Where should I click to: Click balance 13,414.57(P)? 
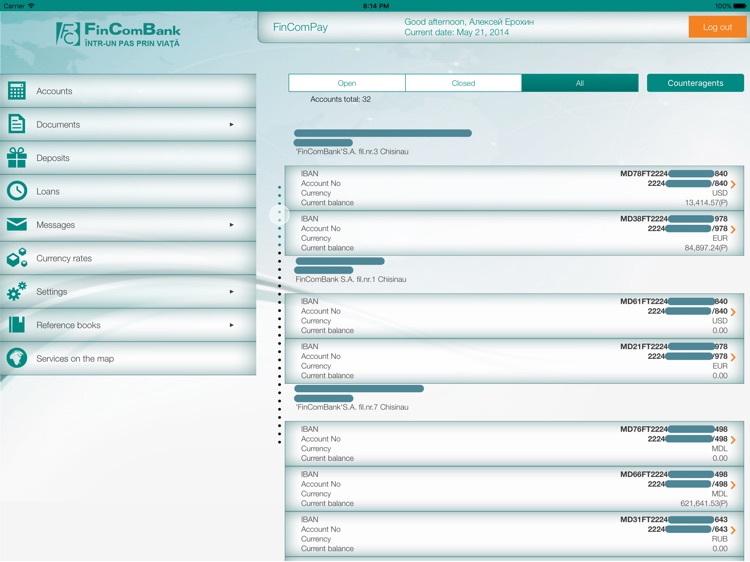pos(706,203)
